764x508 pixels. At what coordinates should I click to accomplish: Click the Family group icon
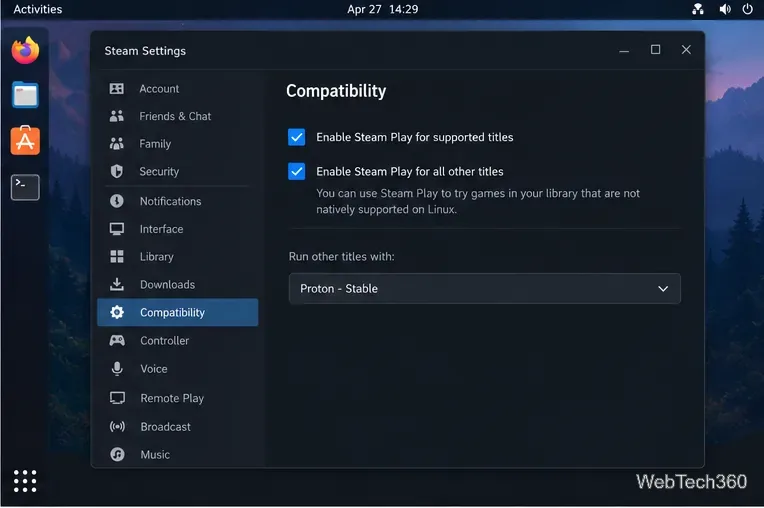coord(116,144)
